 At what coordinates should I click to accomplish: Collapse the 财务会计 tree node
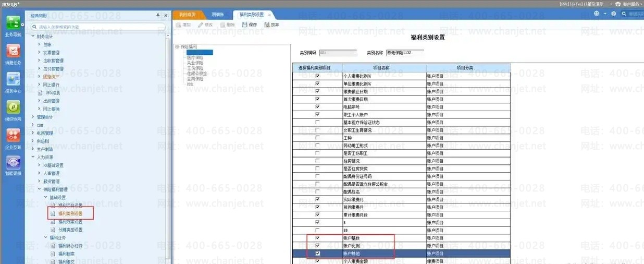click(x=33, y=37)
